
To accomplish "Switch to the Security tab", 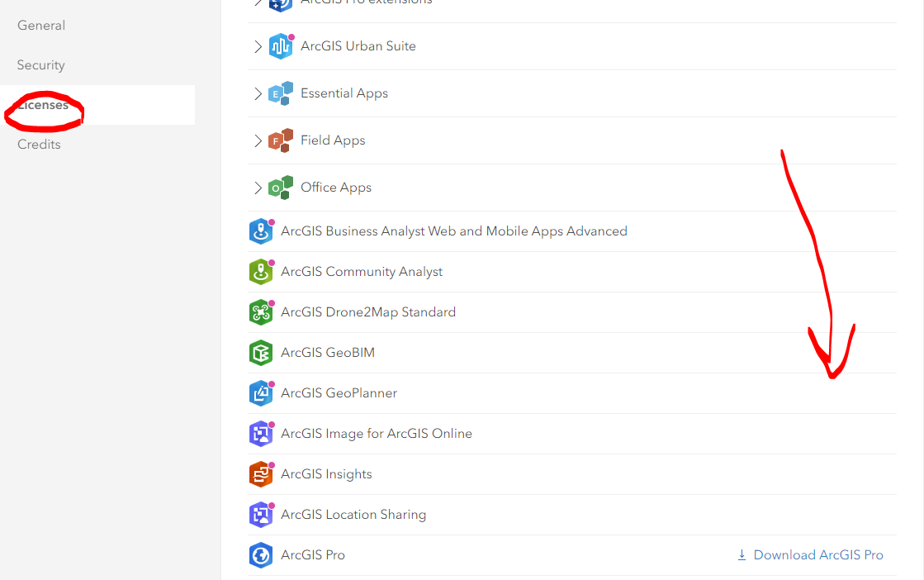I will point(41,65).
